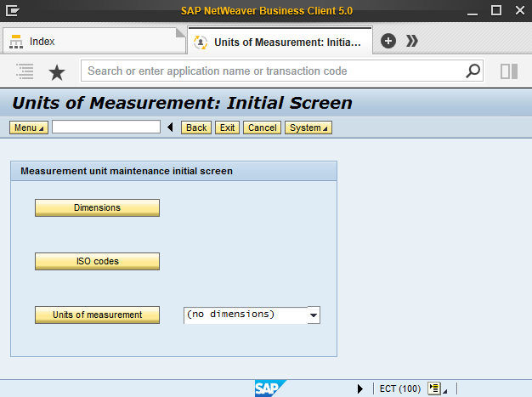Open the Menu dropdown button
The height and width of the screenshot is (397, 532).
29,128
